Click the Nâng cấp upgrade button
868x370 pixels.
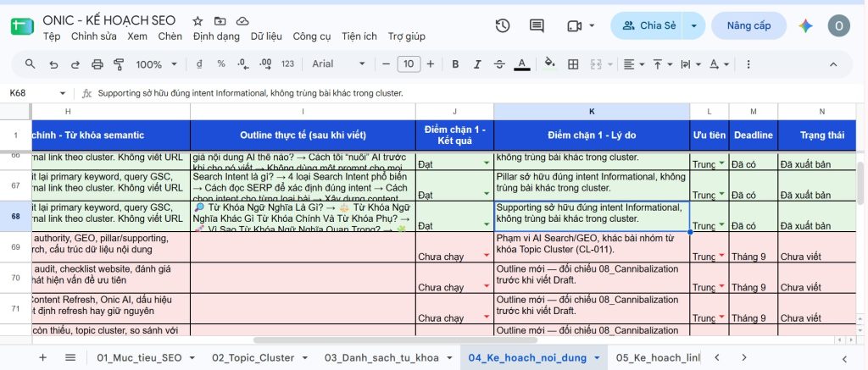click(x=749, y=25)
